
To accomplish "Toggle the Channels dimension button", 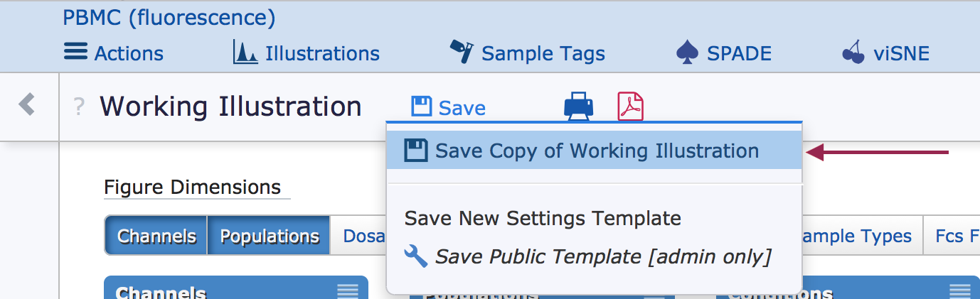I will coord(156,236).
